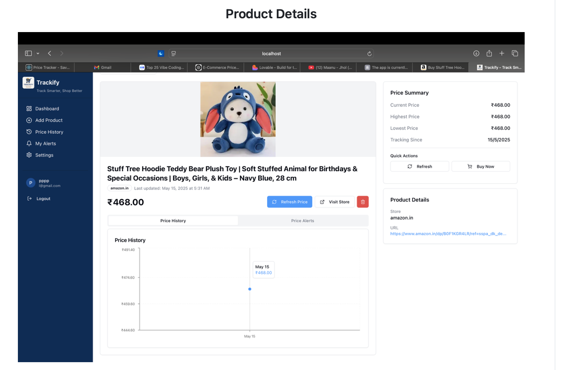Click the Buy Now button
The height and width of the screenshot is (370, 588).
(481, 166)
